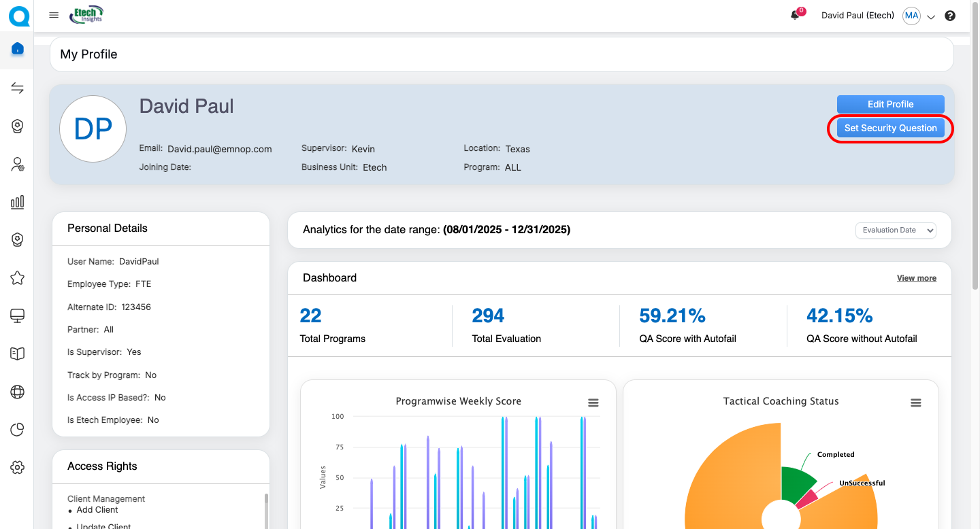The width and height of the screenshot is (980, 529).
Task: Click the notification bell icon
Action: click(x=795, y=16)
